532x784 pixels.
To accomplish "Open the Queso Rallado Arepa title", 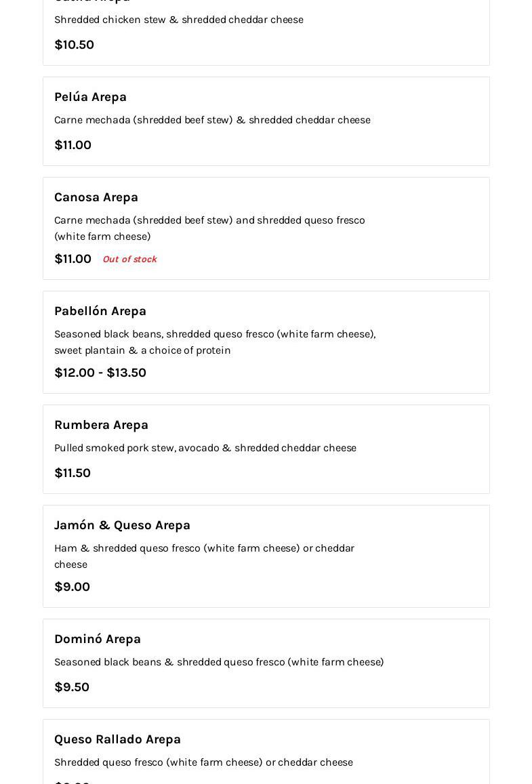I will [117, 739].
